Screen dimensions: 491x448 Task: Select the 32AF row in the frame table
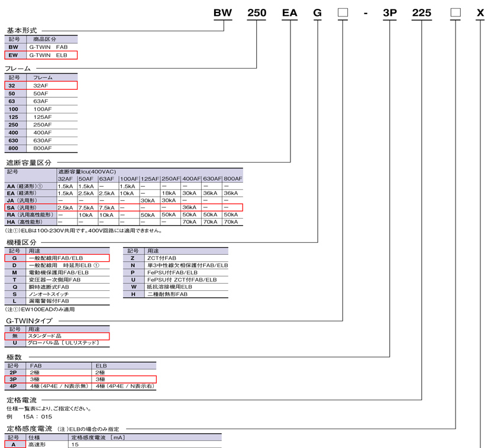click(x=41, y=86)
